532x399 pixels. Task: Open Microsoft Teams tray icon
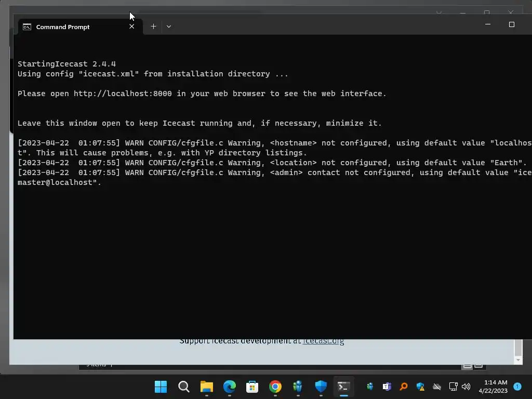(387, 387)
